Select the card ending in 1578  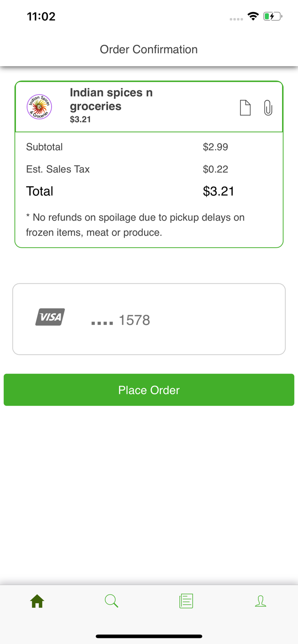tap(149, 319)
